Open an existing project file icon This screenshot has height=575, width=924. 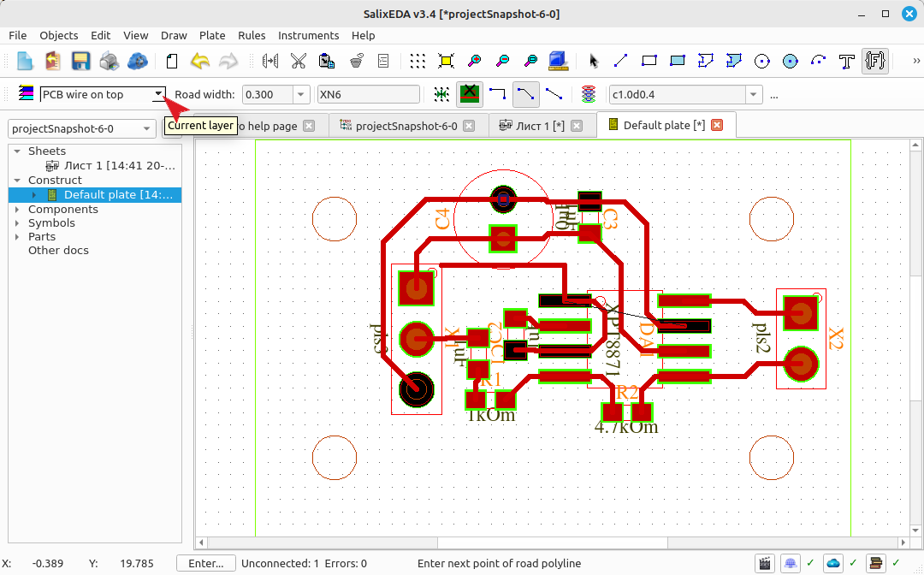[x=53, y=61]
